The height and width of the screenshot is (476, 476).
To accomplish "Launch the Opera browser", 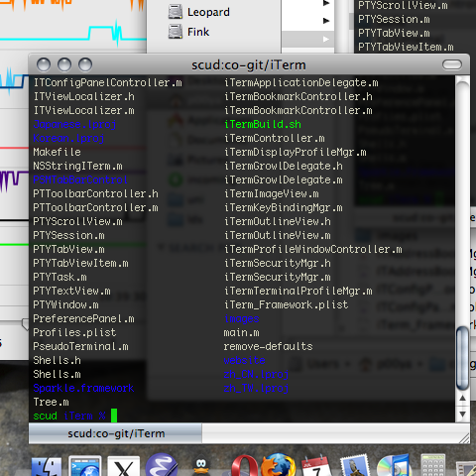I will (x=244, y=466).
